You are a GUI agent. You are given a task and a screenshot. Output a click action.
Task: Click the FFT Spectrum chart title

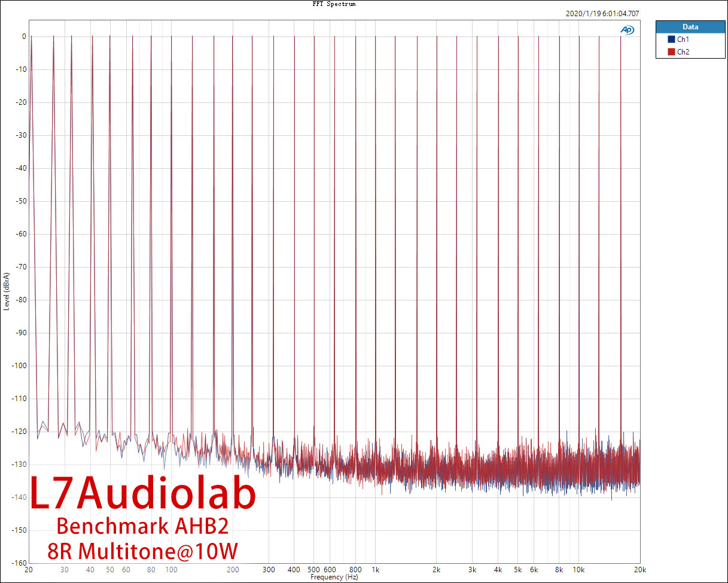pyautogui.click(x=334, y=4)
